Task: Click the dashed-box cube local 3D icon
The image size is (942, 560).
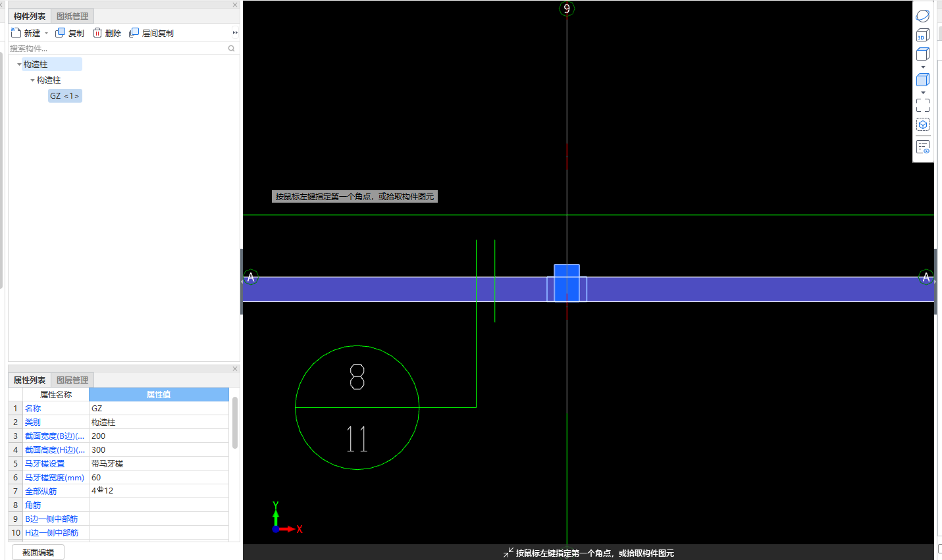Action: 923,124
